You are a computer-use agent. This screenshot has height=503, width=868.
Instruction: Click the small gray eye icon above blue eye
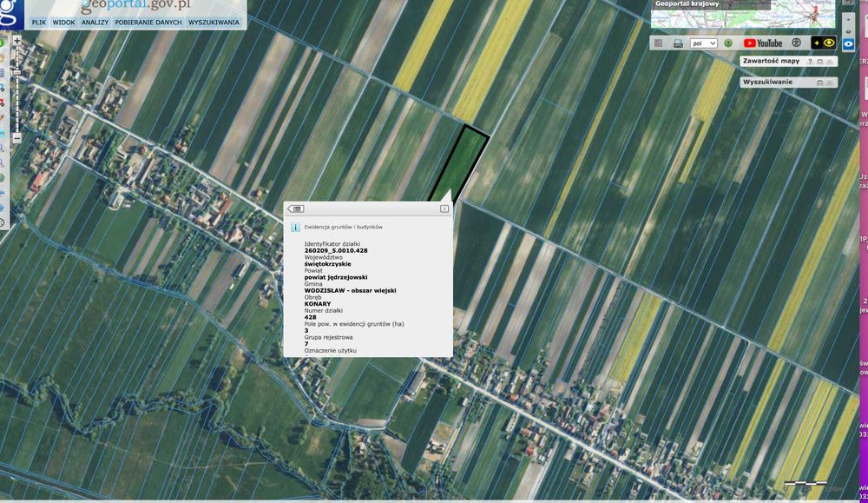pyautogui.click(x=849, y=32)
